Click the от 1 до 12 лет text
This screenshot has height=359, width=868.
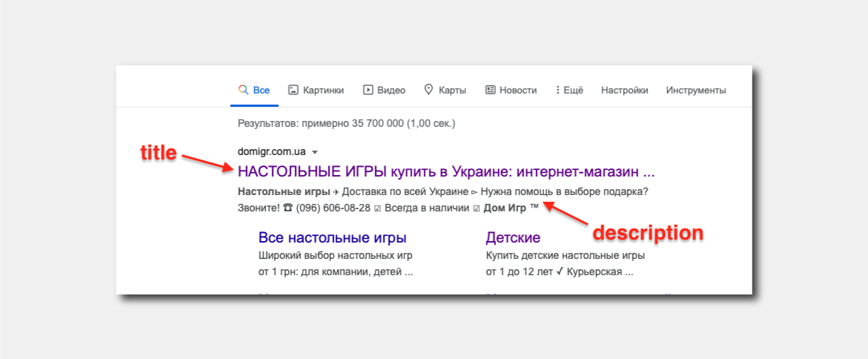tap(520, 272)
